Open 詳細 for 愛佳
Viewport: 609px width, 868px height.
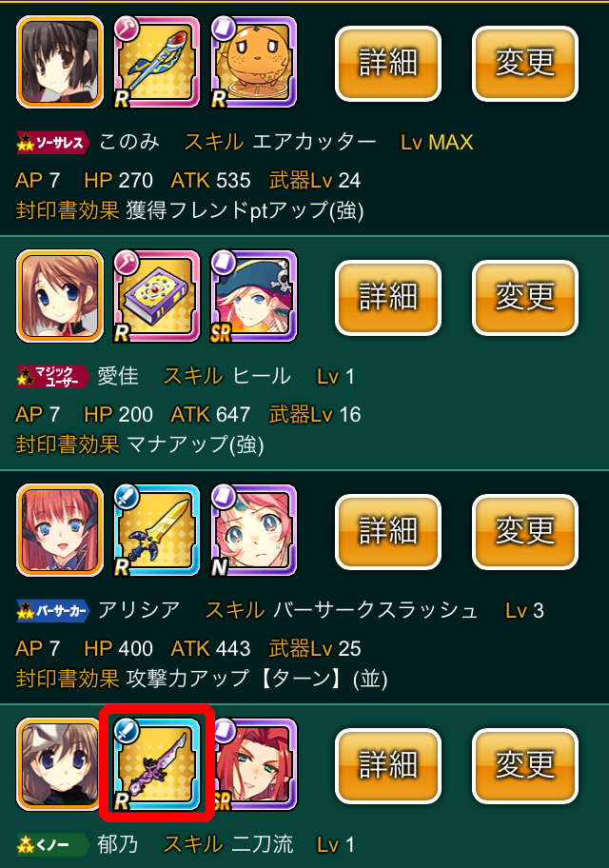(388, 297)
